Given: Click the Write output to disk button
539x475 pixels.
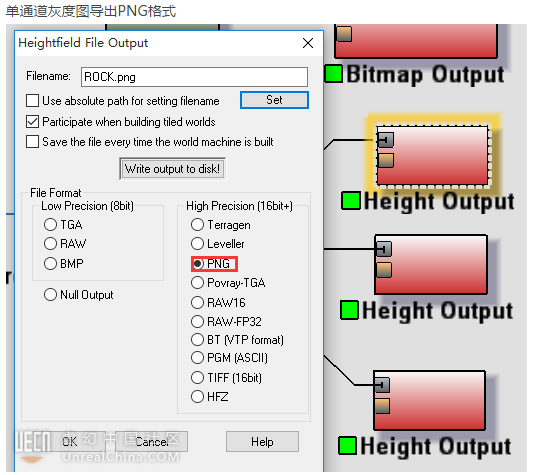Looking at the screenshot, I should click(x=173, y=169).
